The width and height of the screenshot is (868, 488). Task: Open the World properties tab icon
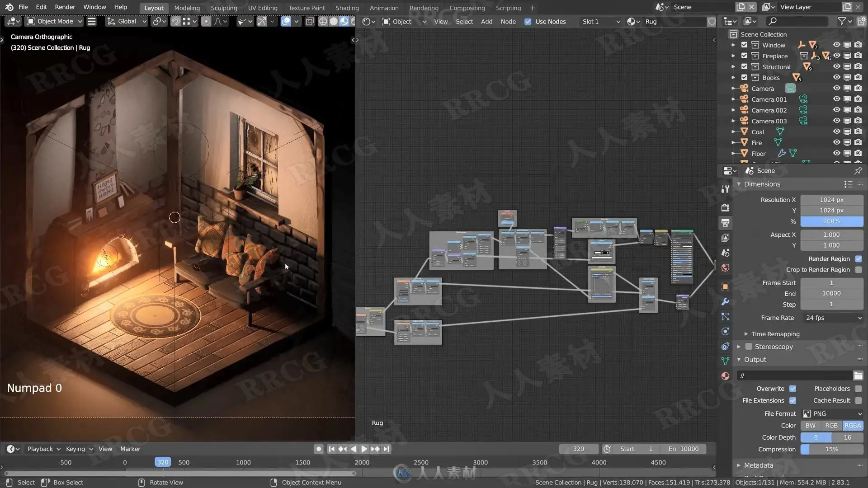coord(725,268)
